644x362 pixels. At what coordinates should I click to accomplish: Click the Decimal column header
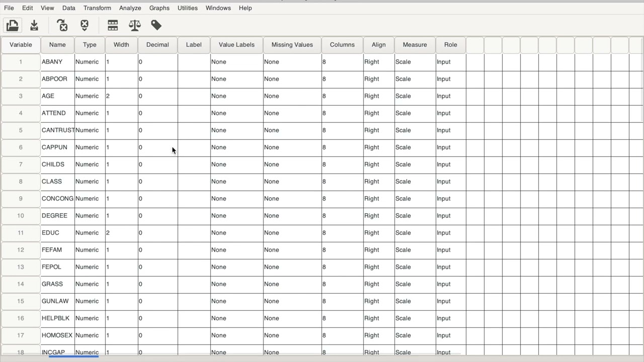(x=157, y=45)
